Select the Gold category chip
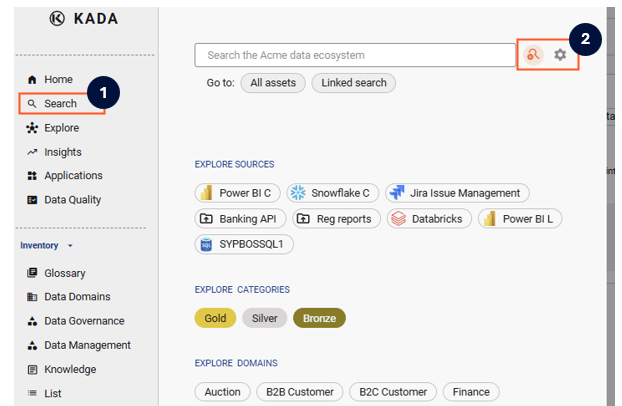 215,318
